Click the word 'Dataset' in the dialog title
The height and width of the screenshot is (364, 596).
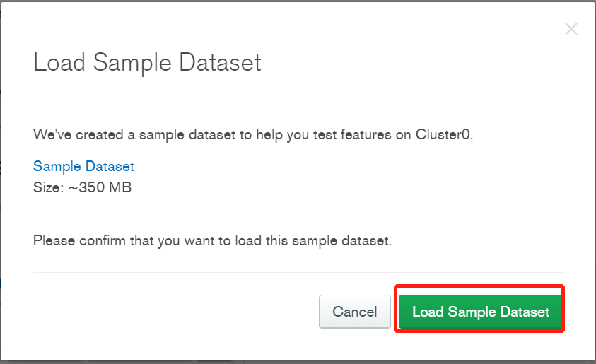point(220,62)
